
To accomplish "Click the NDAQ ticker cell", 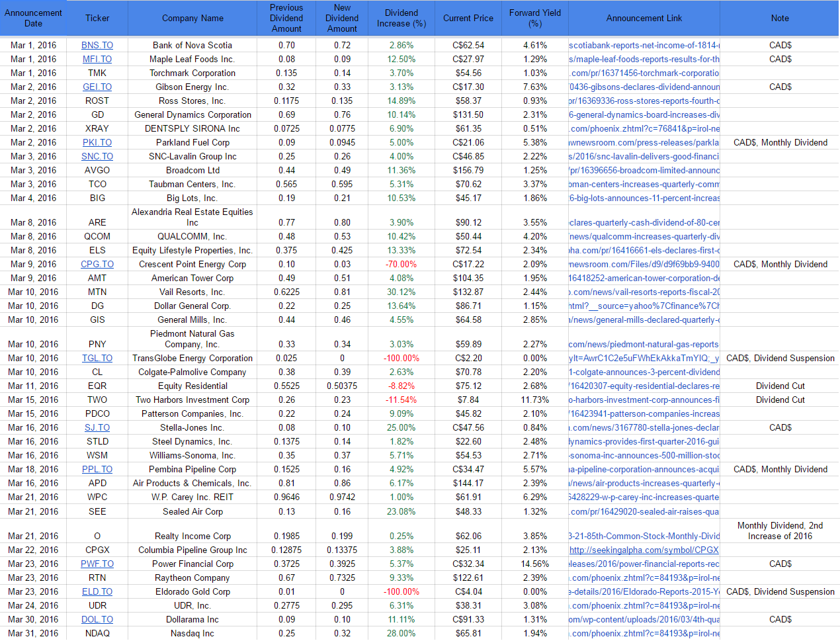I will (97, 633).
